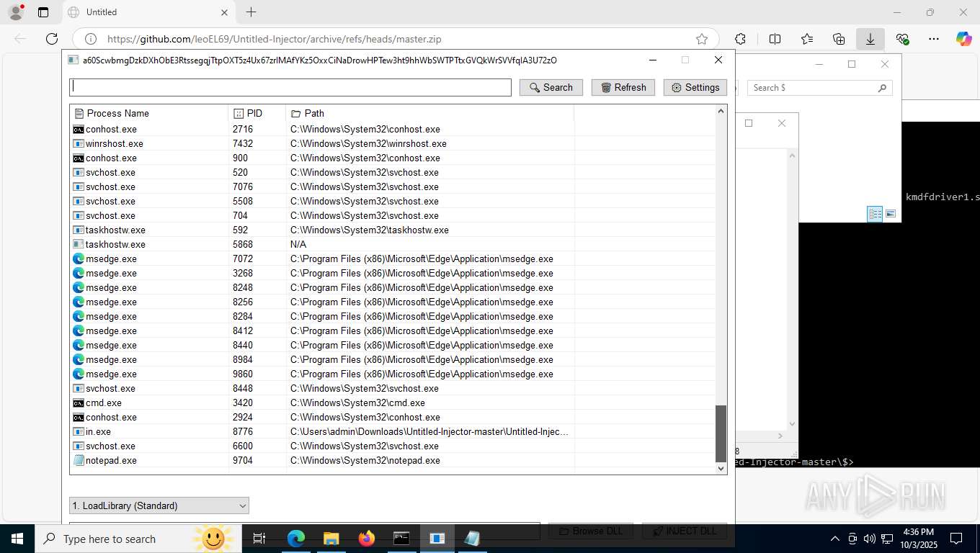This screenshot has height=553, width=980.
Task: Open a new Edge tab
Action: click(251, 12)
